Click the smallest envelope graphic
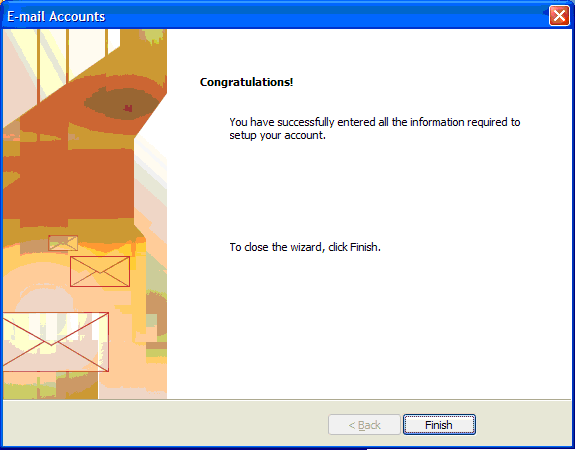This screenshot has width=575, height=450. [x=63, y=243]
